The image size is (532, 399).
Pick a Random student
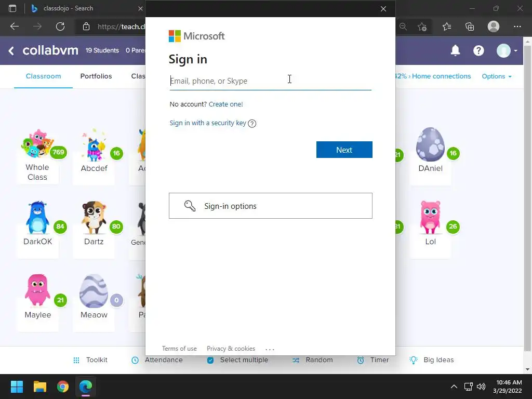pos(312,360)
